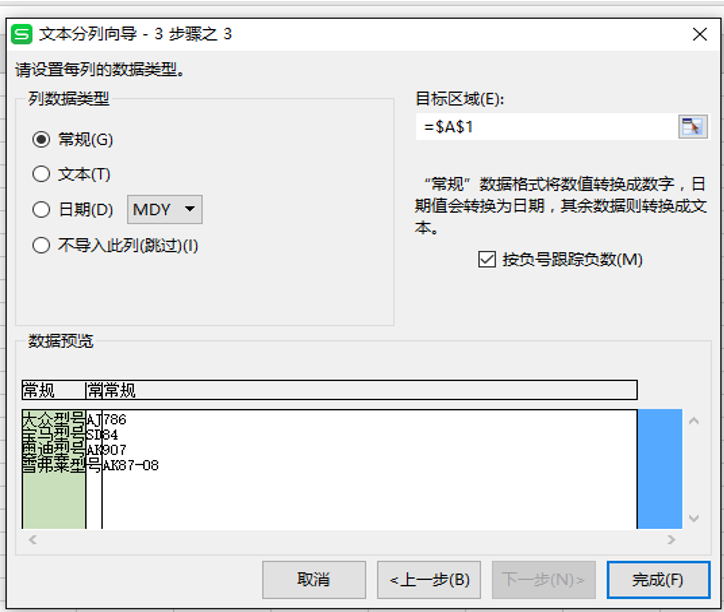724x612 pixels.
Task: Click preview scroll right arrow
Action: pyautogui.click(x=671, y=539)
